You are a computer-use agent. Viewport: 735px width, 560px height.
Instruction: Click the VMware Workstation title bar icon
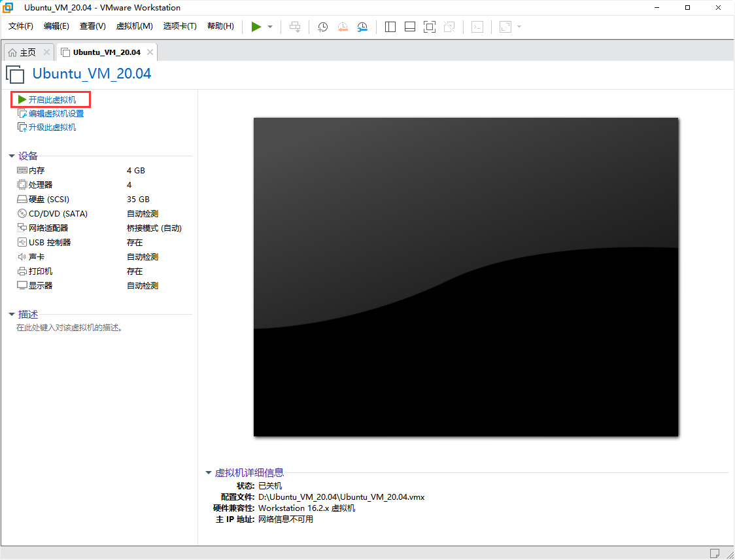tap(8, 7)
